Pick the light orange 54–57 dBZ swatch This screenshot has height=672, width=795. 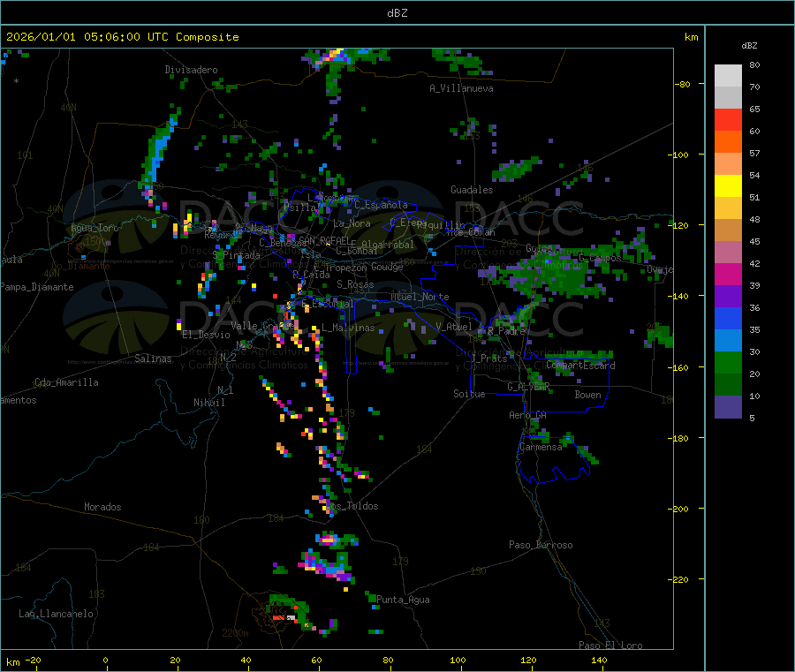point(728,164)
